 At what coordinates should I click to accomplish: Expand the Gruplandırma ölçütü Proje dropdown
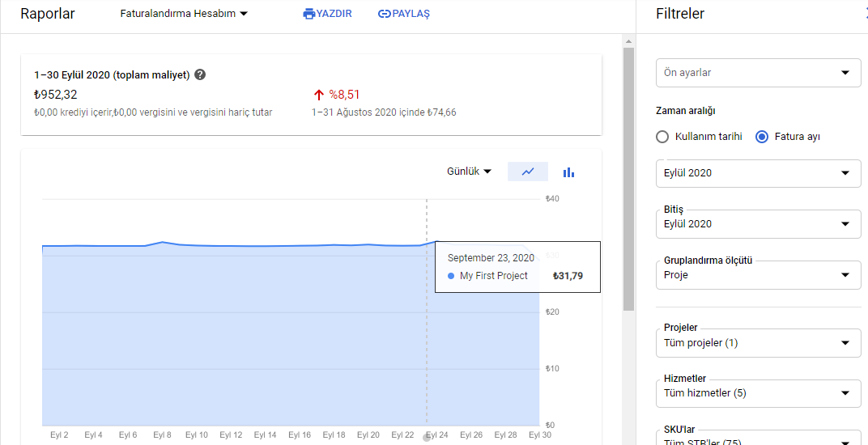coord(759,274)
